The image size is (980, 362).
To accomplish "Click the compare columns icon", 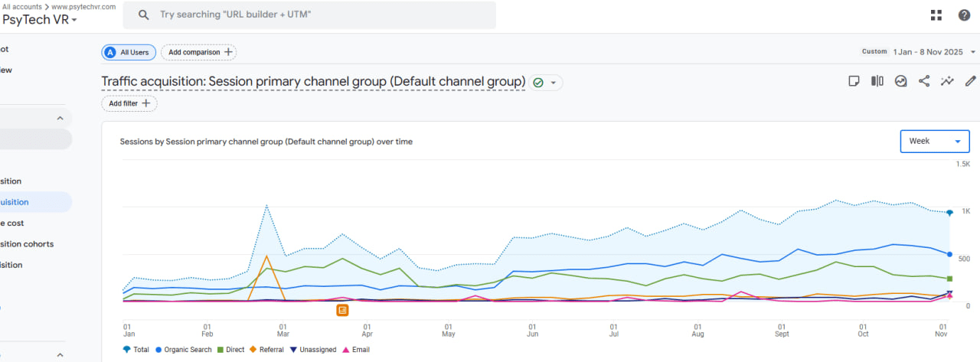I will (x=877, y=81).
